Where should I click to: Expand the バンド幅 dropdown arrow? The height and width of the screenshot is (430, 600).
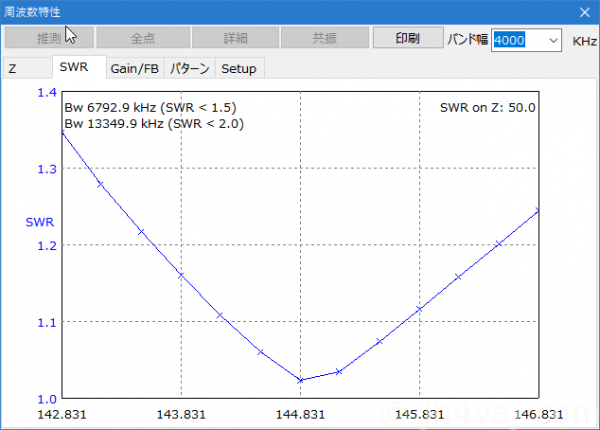pos(554,40)
